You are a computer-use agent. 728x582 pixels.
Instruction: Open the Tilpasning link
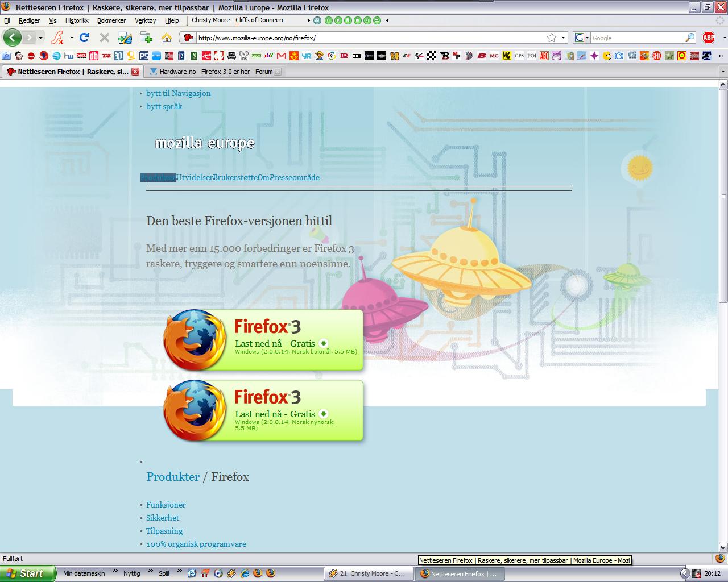coord(164,531)
